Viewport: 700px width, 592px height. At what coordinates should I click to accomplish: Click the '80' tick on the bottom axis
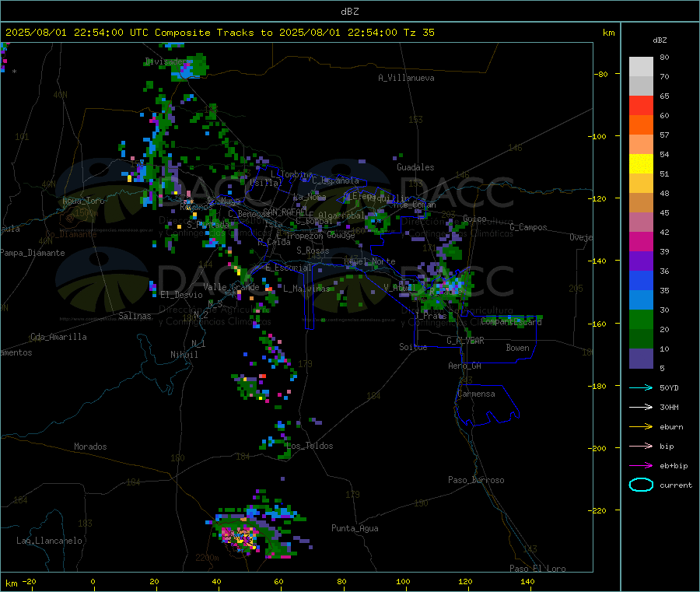pyautogui.click(x=341, y=581)
